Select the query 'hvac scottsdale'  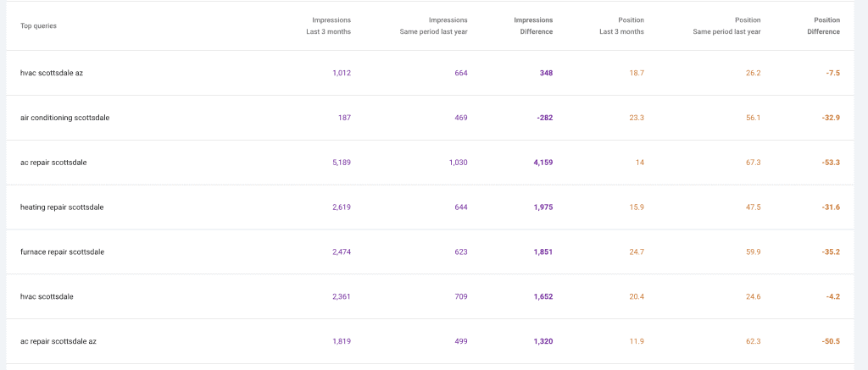coord(47,296)
